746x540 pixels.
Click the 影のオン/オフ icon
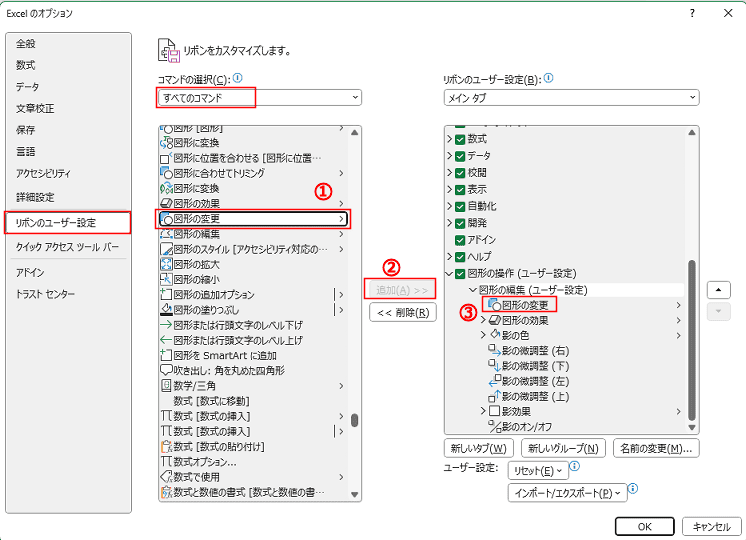click(x=495, y=427)
